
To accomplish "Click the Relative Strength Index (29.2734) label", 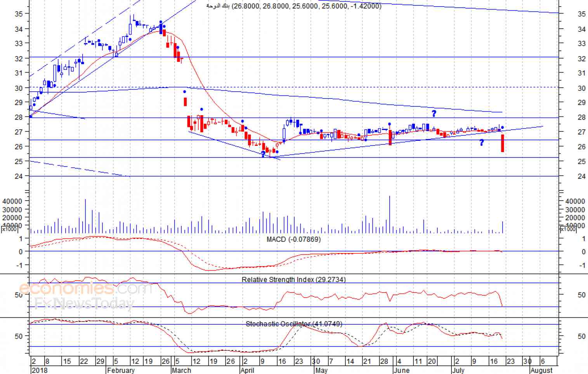I will [293, 279].
